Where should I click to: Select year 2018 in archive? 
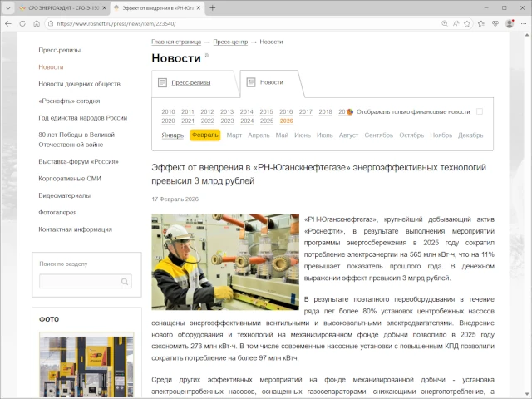coord(325,111)
